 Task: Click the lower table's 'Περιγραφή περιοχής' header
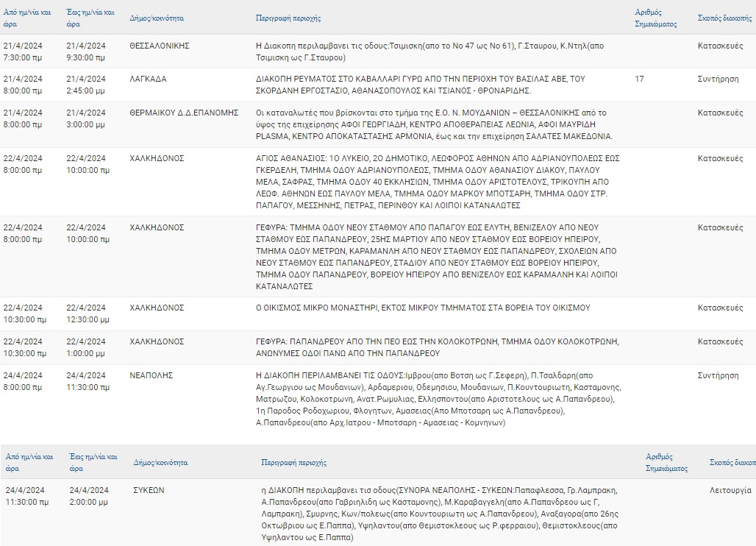pos(293,463)
